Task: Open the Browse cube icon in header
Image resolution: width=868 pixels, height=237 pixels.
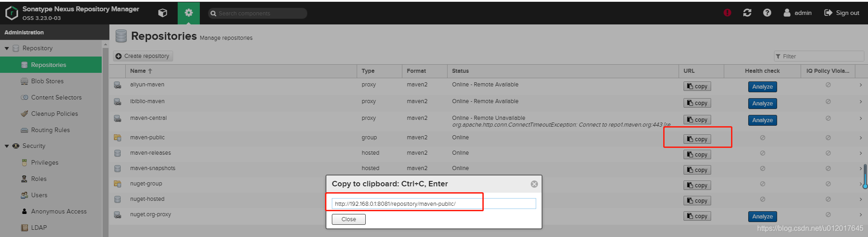Action: 163,13
